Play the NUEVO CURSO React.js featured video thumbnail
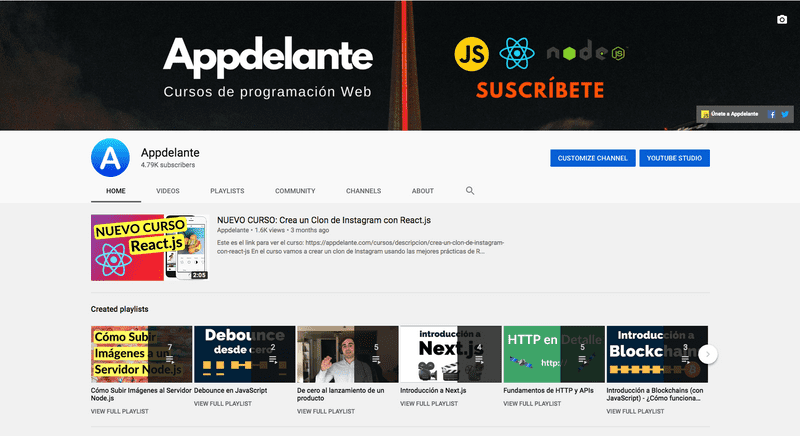Image resolution: width=800 pixels, height=436 pixels. (x=150, y=247)
